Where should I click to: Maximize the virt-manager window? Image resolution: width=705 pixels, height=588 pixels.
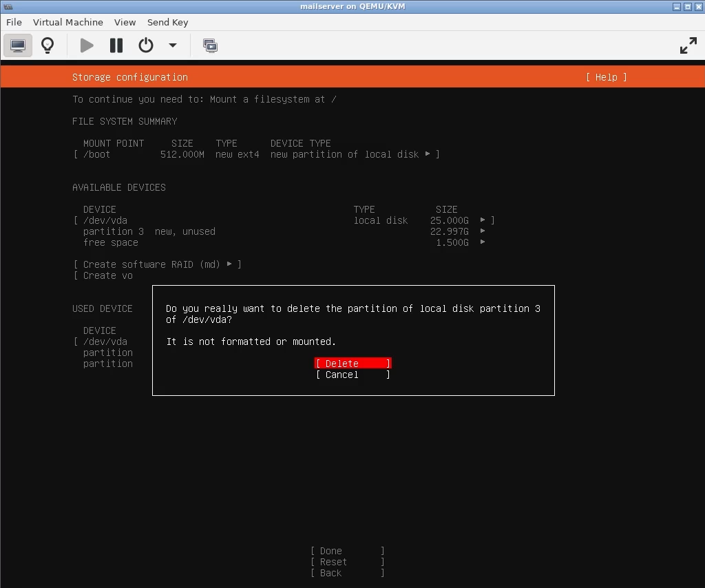(688, 7)
